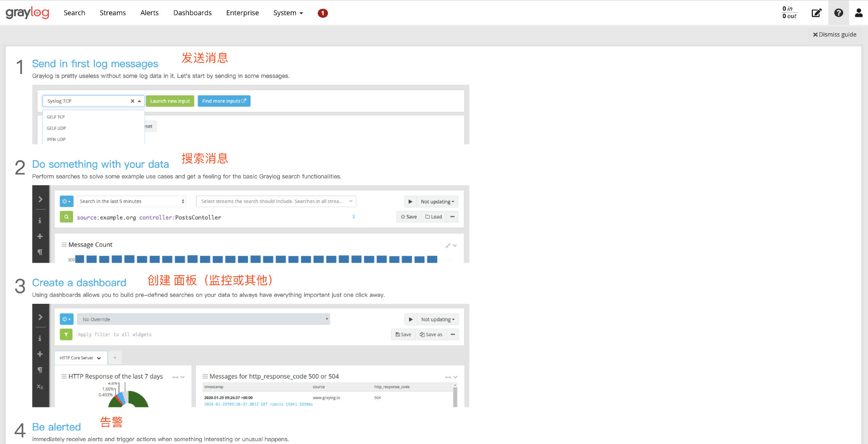Screen dimensions: 868x444
Task: Expand the System menu
Action: click(x=288, y=13)
